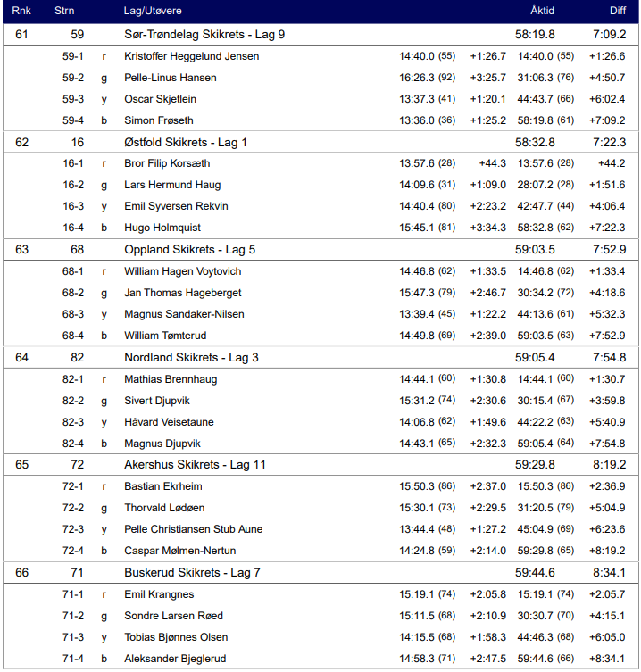Click bib number 16-3 cell
Screen dimensions: 641x672
click(73, 206)
